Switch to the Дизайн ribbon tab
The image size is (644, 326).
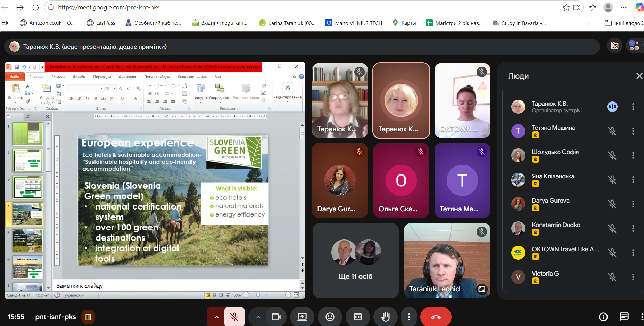click(x=79, y=77)
